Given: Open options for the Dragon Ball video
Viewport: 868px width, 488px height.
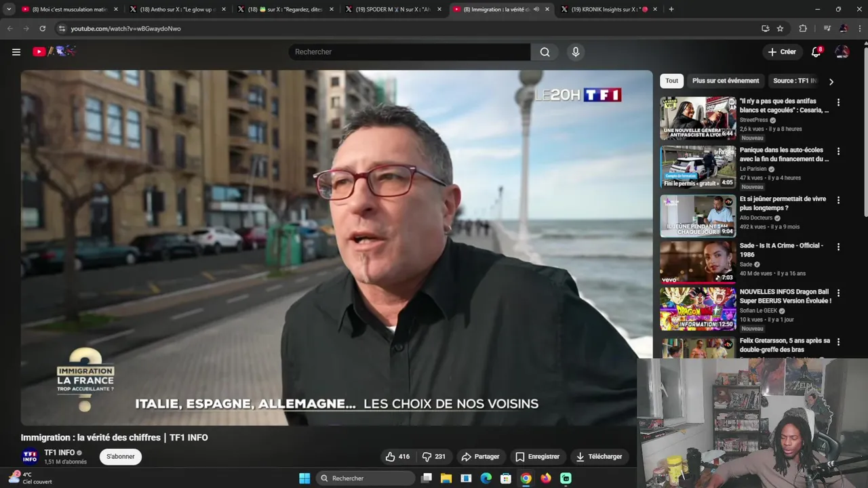Looking at the screenshot, I should 838,293.
